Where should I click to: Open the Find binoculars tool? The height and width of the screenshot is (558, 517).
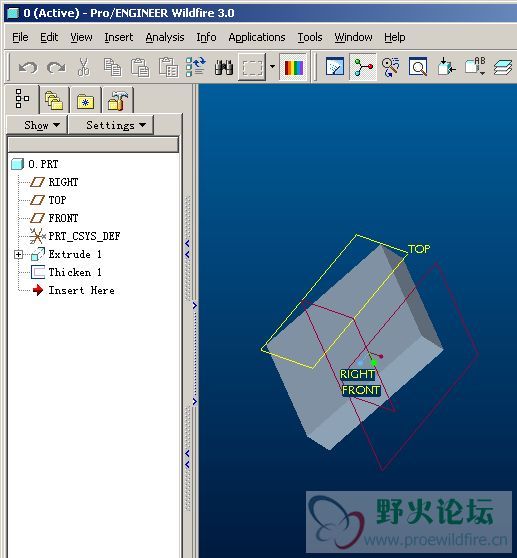[x=224, y=67]
